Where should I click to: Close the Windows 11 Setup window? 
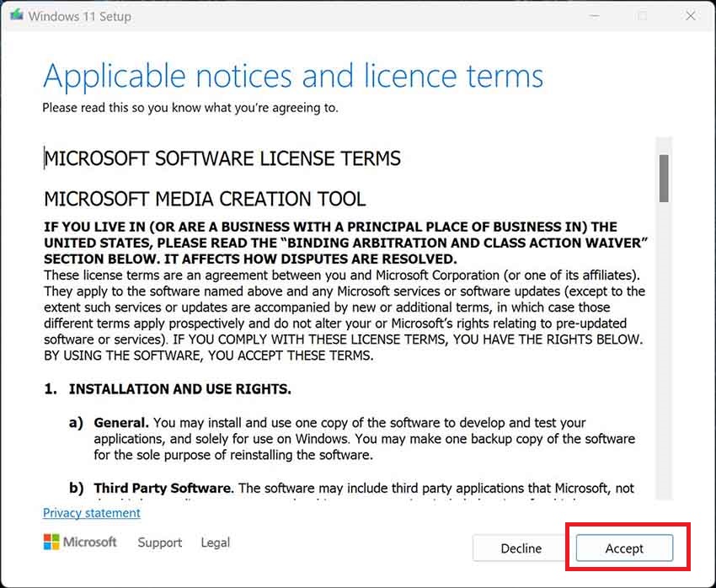coord(691,16)
